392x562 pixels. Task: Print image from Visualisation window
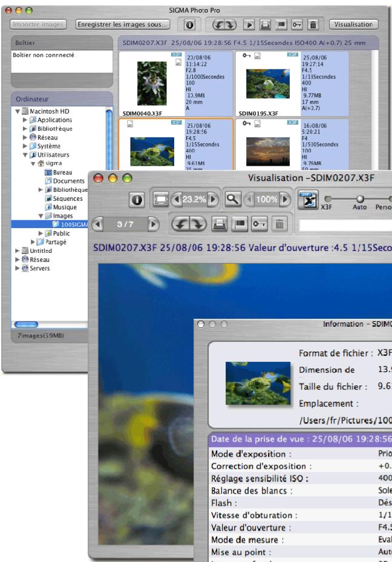(x=220, y=224)
